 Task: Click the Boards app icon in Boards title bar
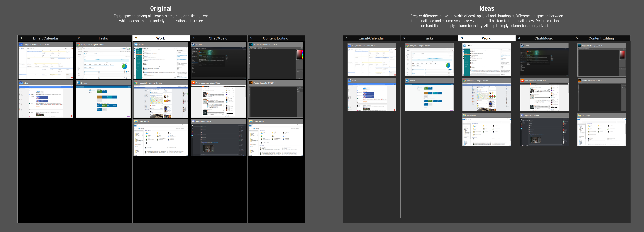pyautogui.click(x=79, y=83)
